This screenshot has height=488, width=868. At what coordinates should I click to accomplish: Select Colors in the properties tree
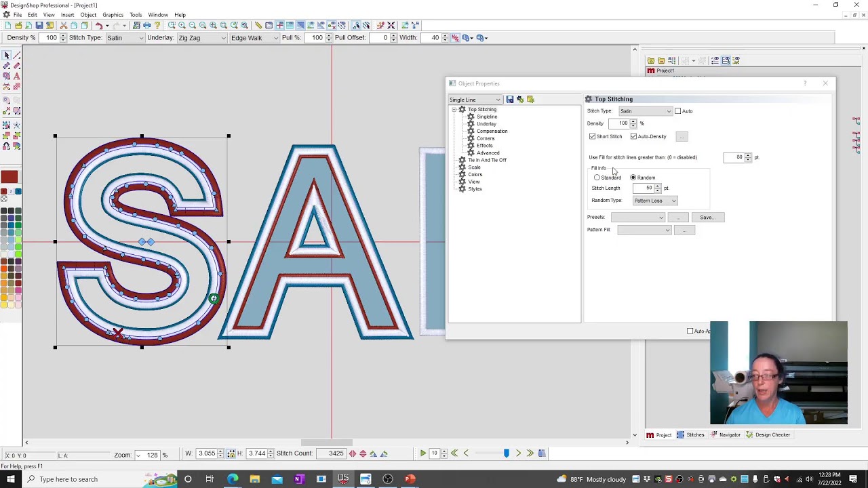(x=475, y=175)
